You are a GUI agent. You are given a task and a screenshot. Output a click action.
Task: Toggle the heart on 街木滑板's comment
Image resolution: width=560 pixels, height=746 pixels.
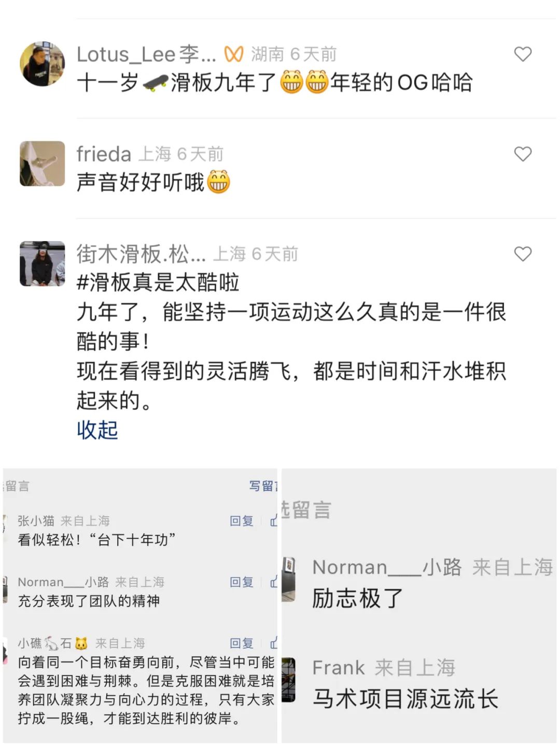tap(523, 254)
